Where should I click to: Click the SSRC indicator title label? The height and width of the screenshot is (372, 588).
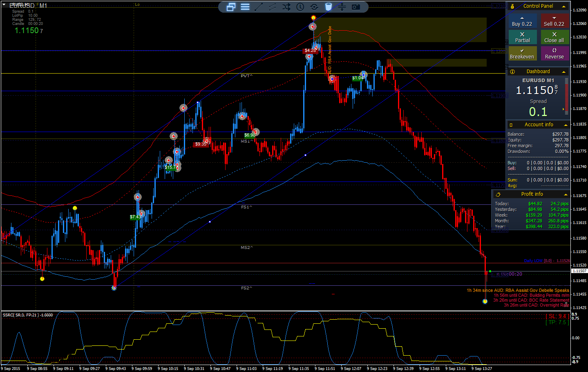click(28, 315)
